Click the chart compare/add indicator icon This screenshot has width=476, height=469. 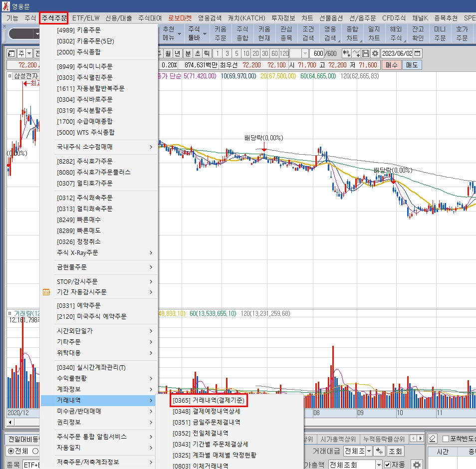346,53
